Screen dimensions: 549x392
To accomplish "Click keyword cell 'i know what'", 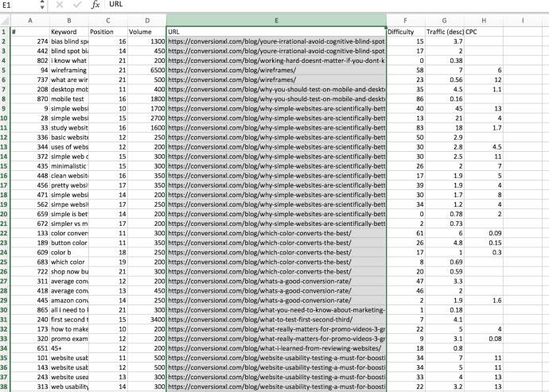I will pos(69,60).
